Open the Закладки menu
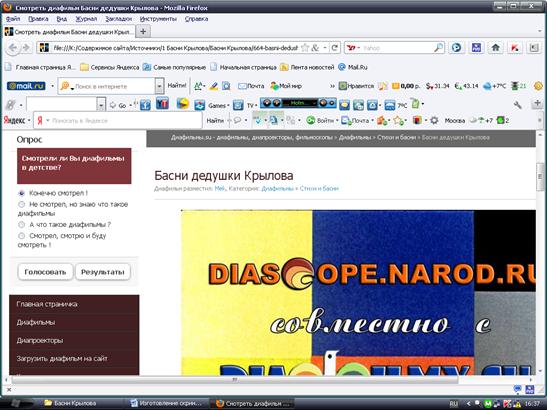This screenshot has height=410, width=547. 119,19
